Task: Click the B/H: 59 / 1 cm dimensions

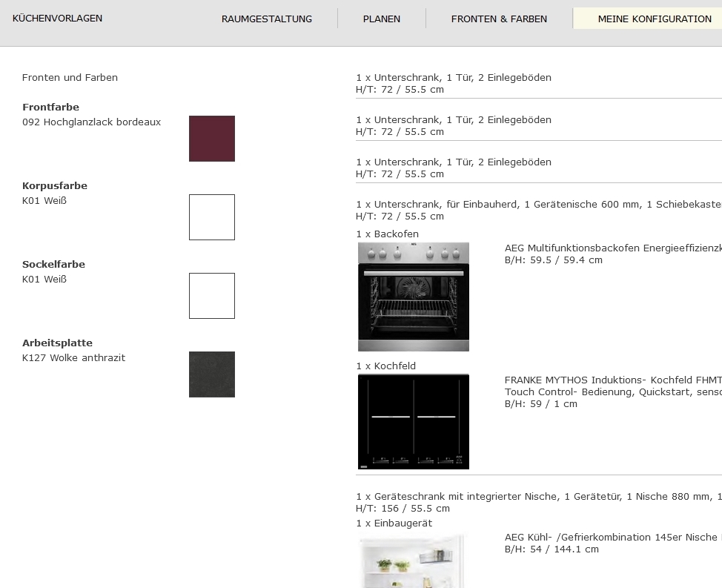Action: tap(541, 404)
